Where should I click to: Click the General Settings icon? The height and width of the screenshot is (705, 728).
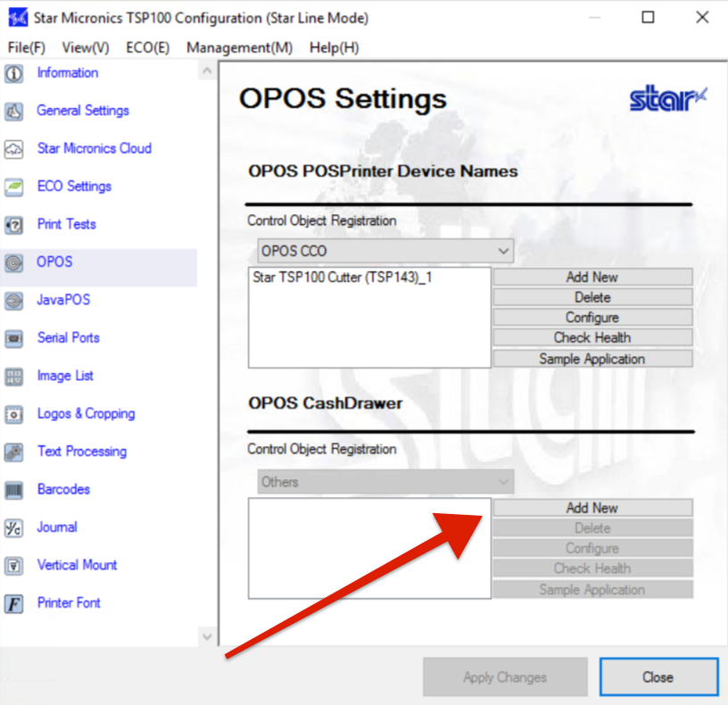click(14, 112)
